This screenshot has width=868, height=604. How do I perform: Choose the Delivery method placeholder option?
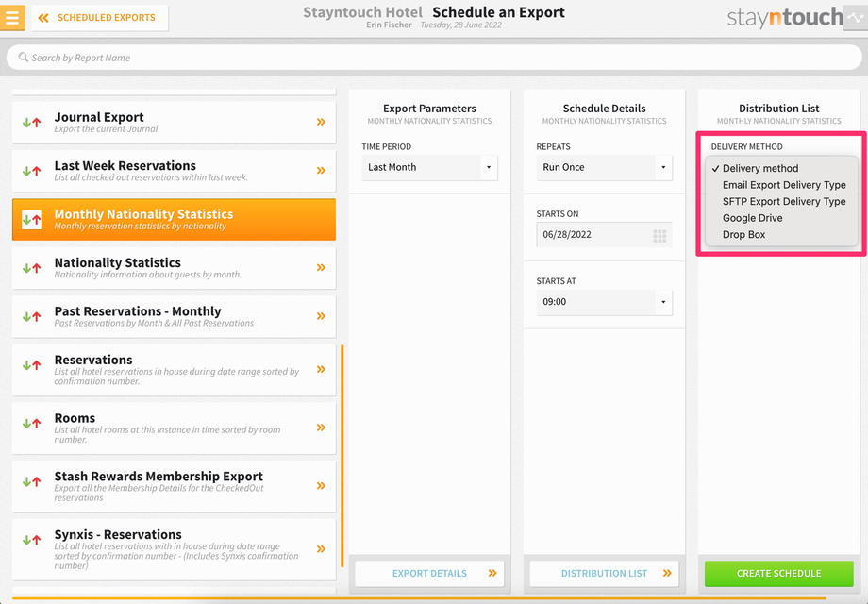[x=781, y=168]
